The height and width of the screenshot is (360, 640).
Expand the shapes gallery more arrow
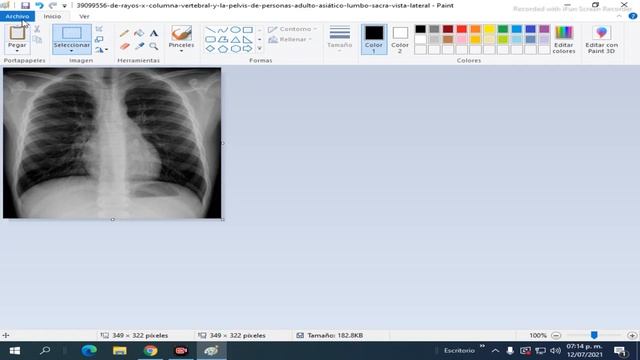(x=260, y=49)
